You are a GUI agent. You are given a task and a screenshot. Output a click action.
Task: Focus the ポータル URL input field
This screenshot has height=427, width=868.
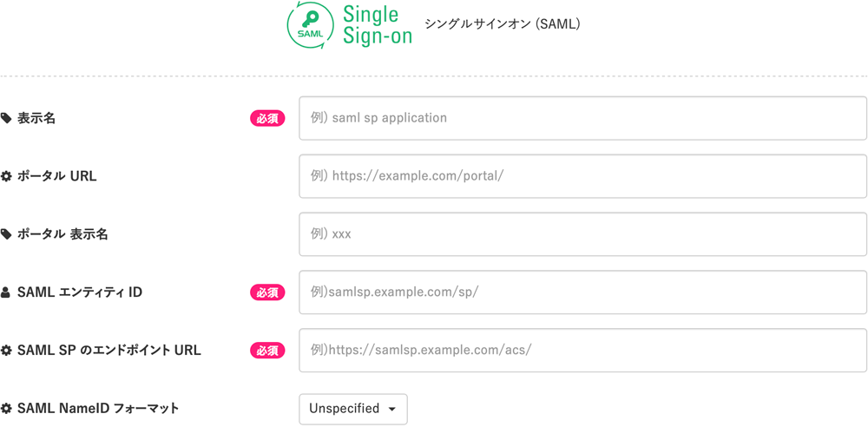point(583,176)
